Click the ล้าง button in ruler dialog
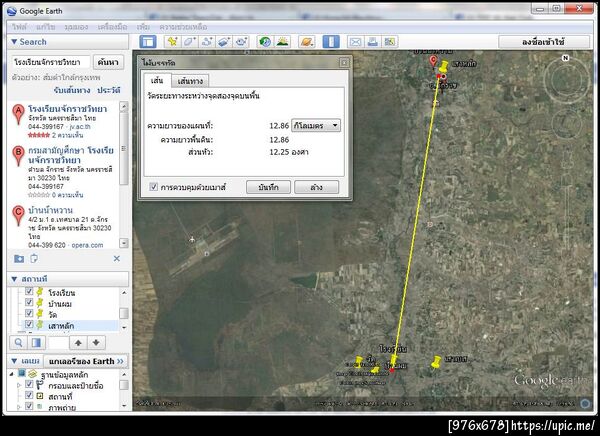The height and width of the screenshot is (436, 600). click(x=316, y=187)
